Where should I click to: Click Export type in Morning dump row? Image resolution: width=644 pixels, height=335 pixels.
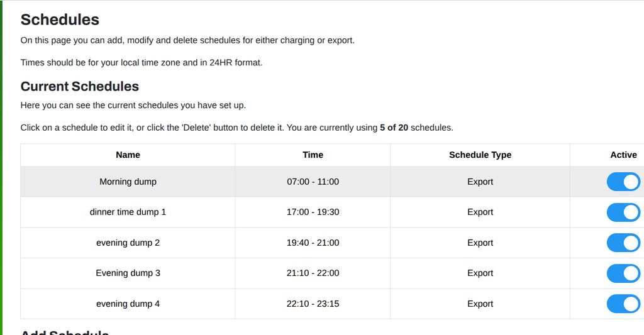pos(480,182)
